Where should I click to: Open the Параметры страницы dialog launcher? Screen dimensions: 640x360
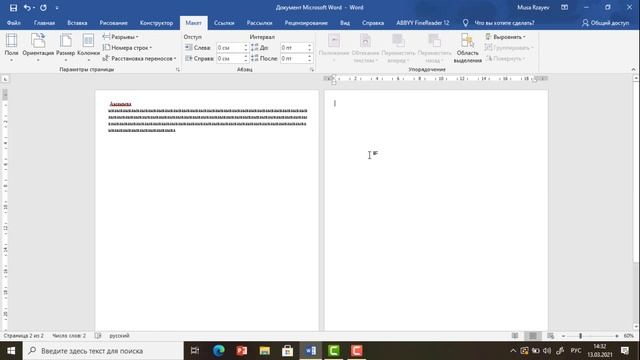coord(178,69)
